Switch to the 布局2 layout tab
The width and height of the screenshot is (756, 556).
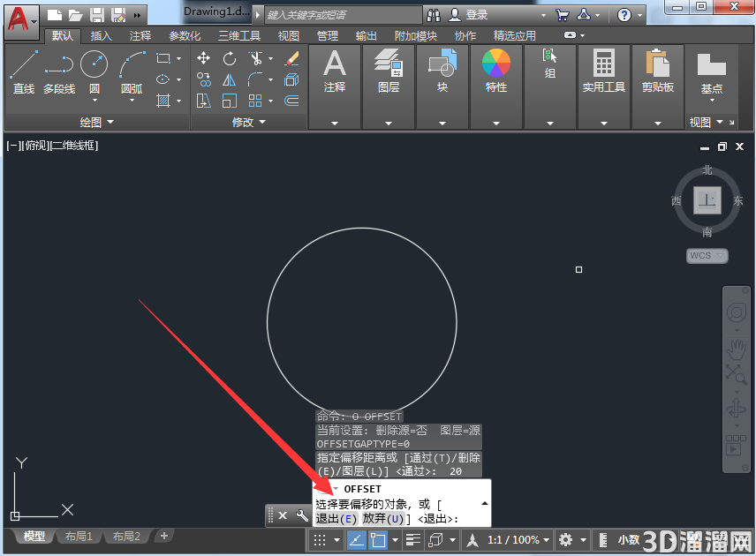pos(126,537)
